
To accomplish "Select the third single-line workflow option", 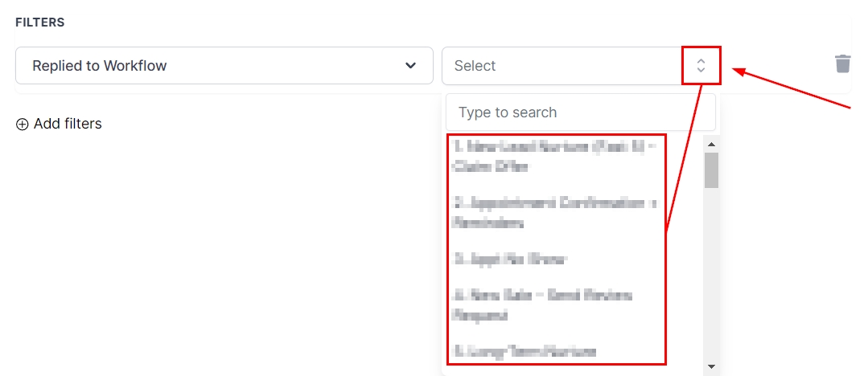I will pos(512,259).
